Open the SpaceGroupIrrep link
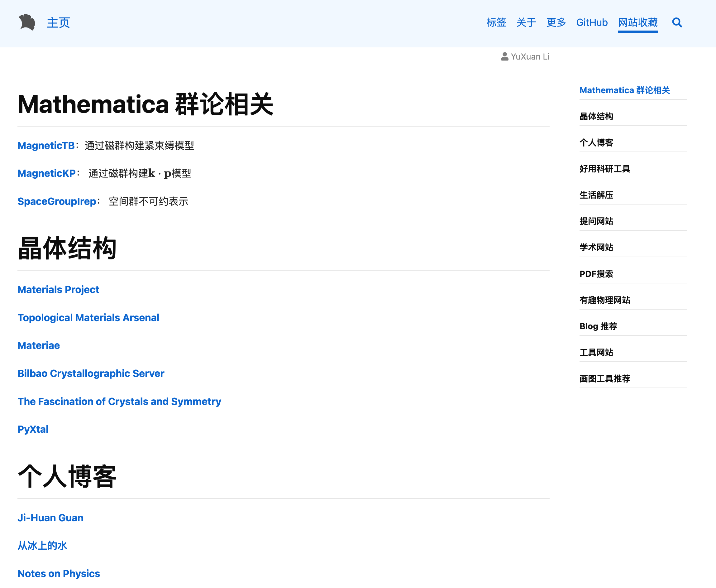The height and width of the screenshot is (588, 716). tap(57, 201)
